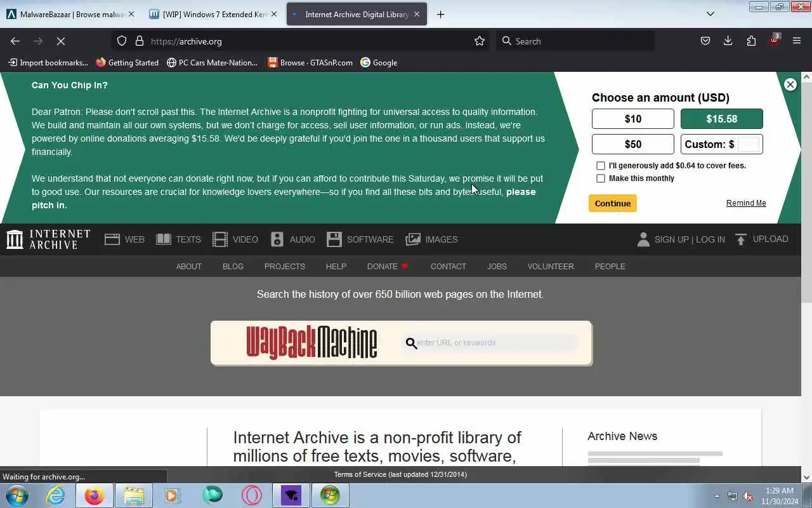
Task: Select the $15.58 donation amount
Action: (x=722, y=119)
